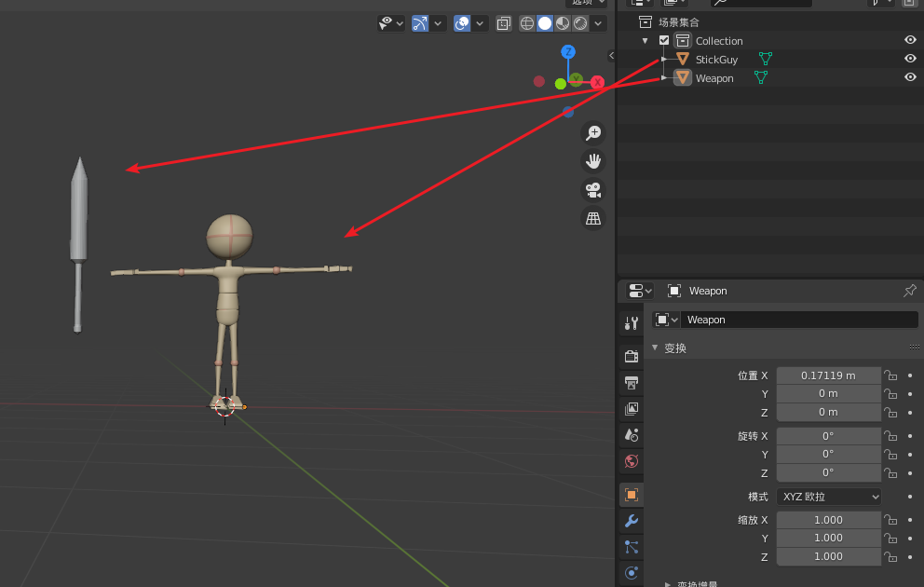Switch to solid viewport shading
Image resolution: width=924 pixels, height=587 pixels.
pos(545,23)
